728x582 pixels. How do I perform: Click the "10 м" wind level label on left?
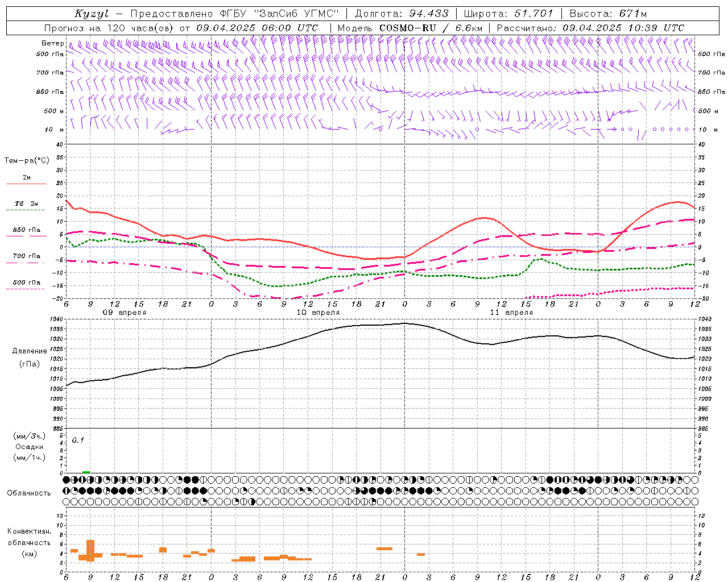pyautogui.click(x=55, y=130)
